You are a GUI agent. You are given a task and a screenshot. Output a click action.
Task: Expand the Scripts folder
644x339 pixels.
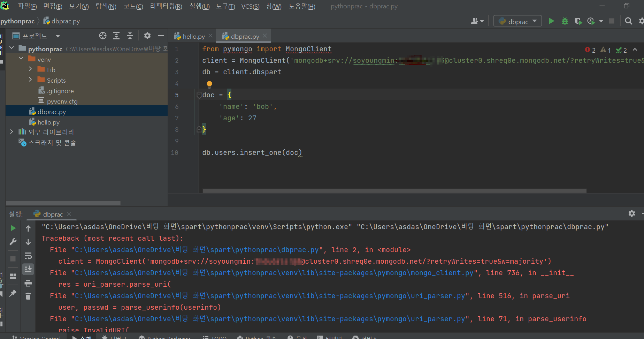30,80
